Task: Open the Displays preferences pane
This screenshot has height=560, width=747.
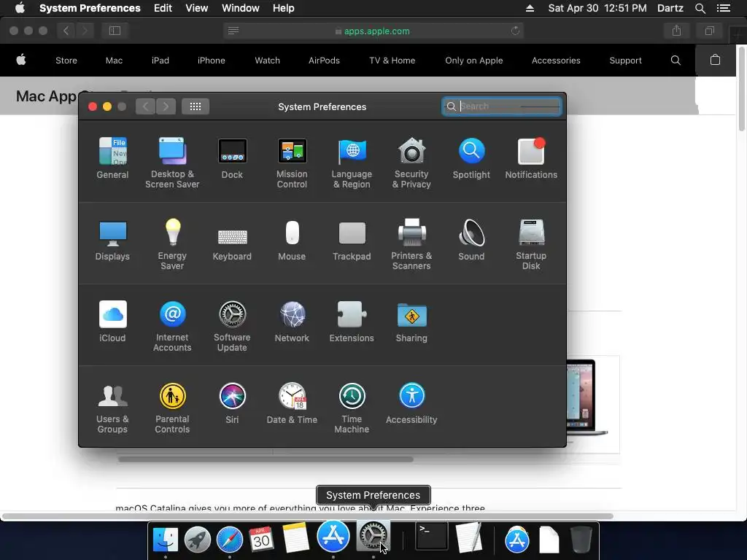Action: click(x=112, y=240)
